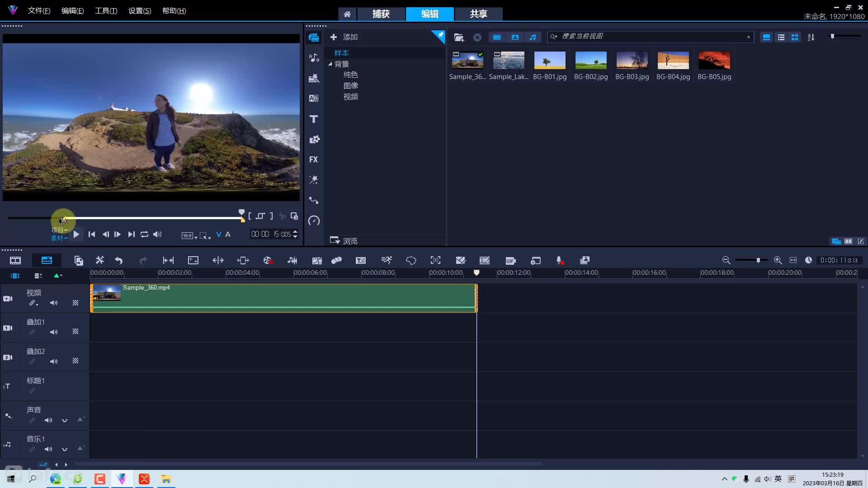Open the Overlay graphics library icon
Screen dimensions: 868x488
pyautogui.click(x=314, y=139)
